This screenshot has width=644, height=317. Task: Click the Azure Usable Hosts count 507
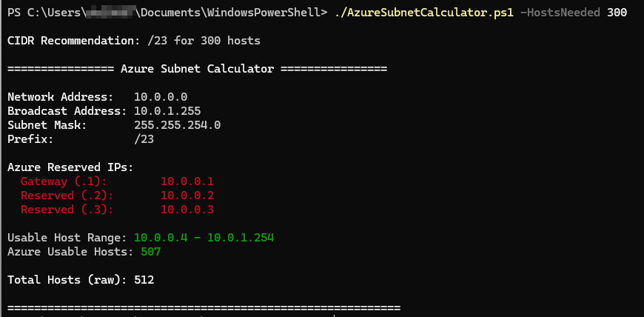click(150, 252)
